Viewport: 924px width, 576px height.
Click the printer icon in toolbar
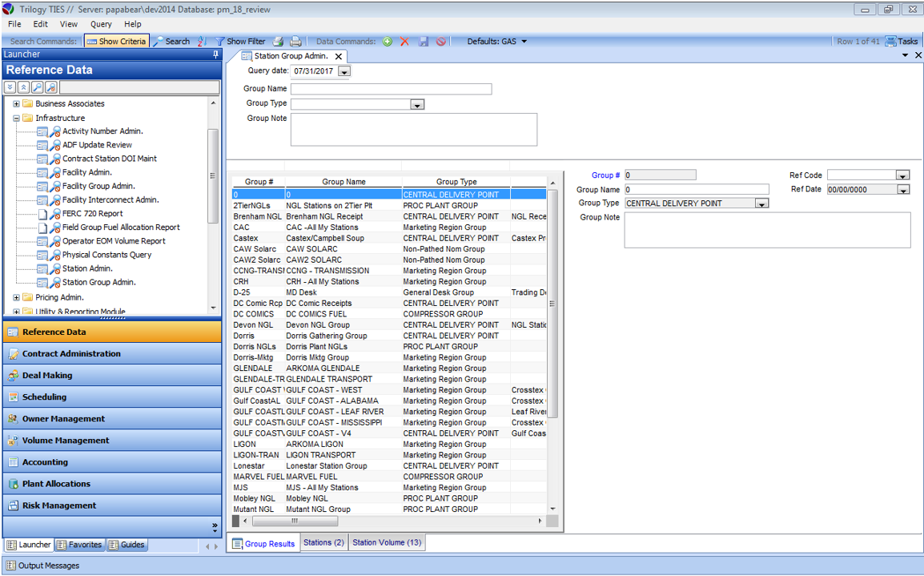point(295,42)
